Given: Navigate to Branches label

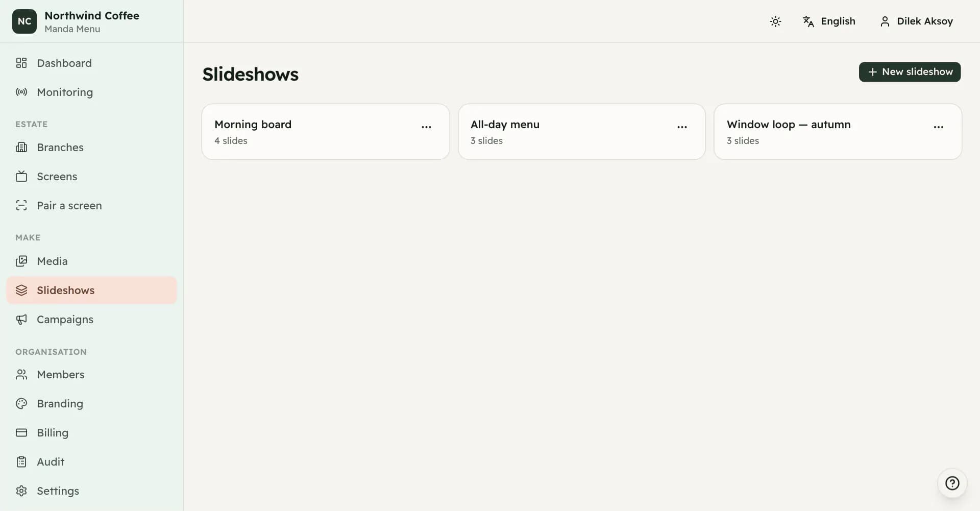Looking at the screenshot, I should tap(60, 147).
